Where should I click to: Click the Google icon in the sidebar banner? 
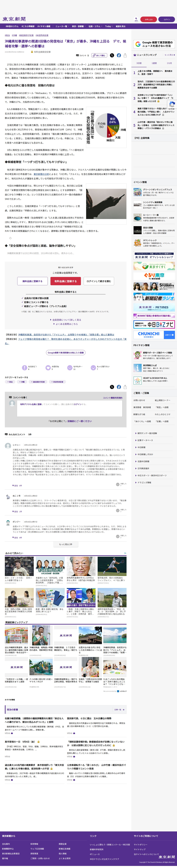[138, 44]
